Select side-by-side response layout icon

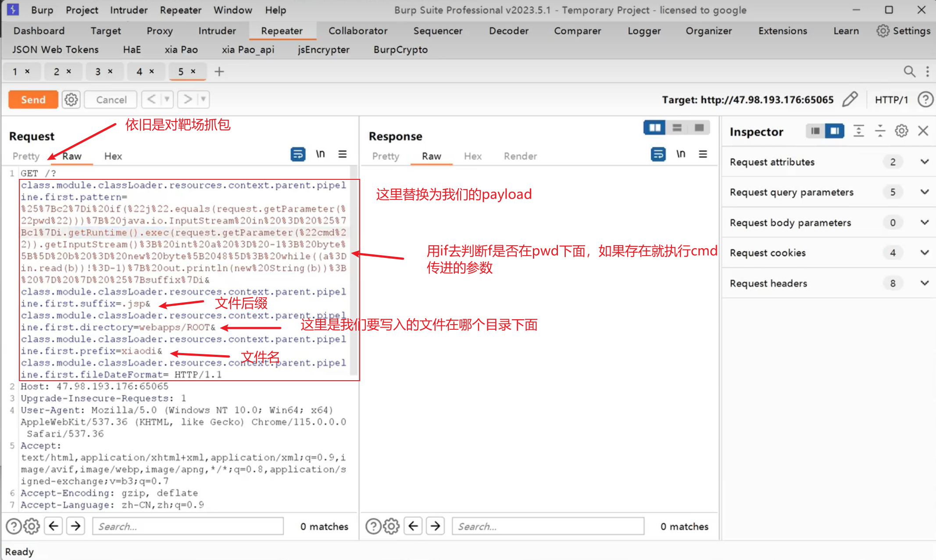[654, 128]
